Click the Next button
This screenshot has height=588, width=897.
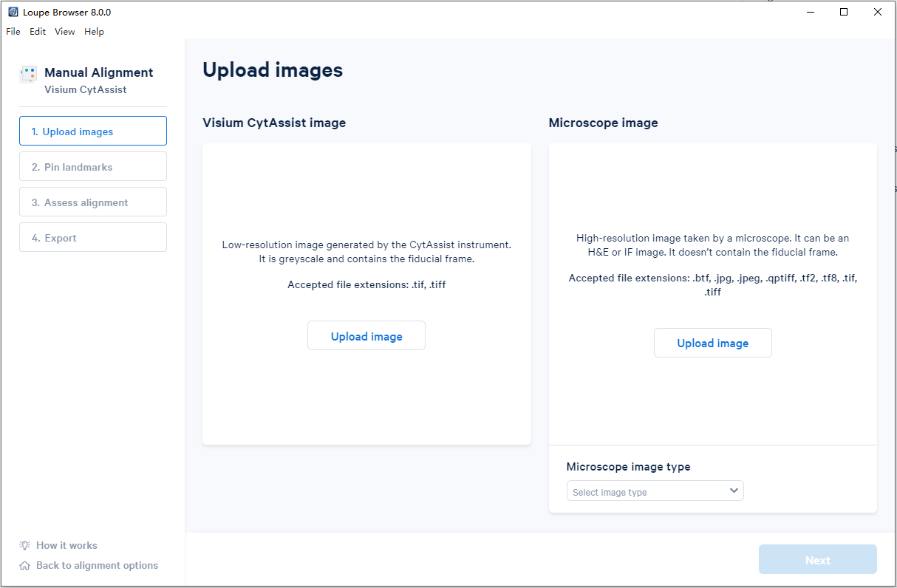point(818,560)
